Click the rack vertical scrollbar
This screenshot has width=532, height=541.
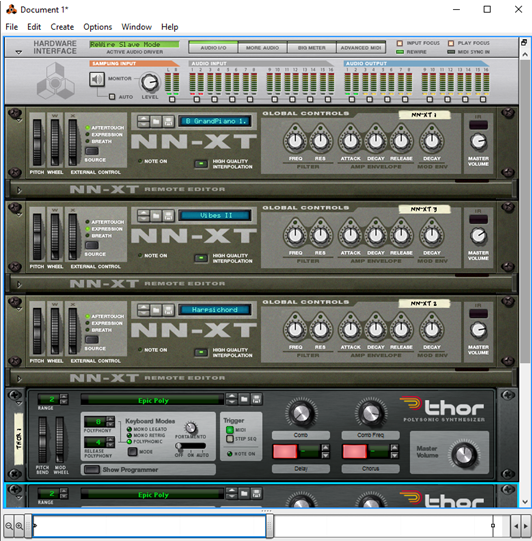pos(524,211)
